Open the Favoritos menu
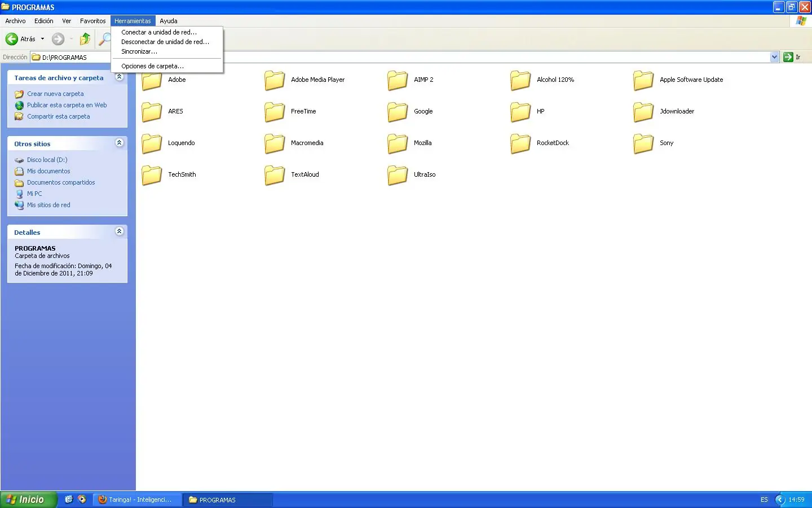 pos(93,21)
